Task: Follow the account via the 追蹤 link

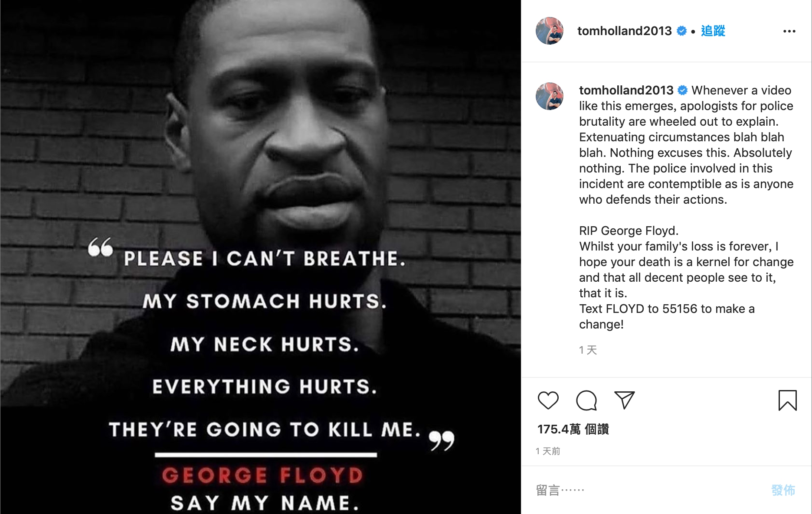Action: point(713,31)
